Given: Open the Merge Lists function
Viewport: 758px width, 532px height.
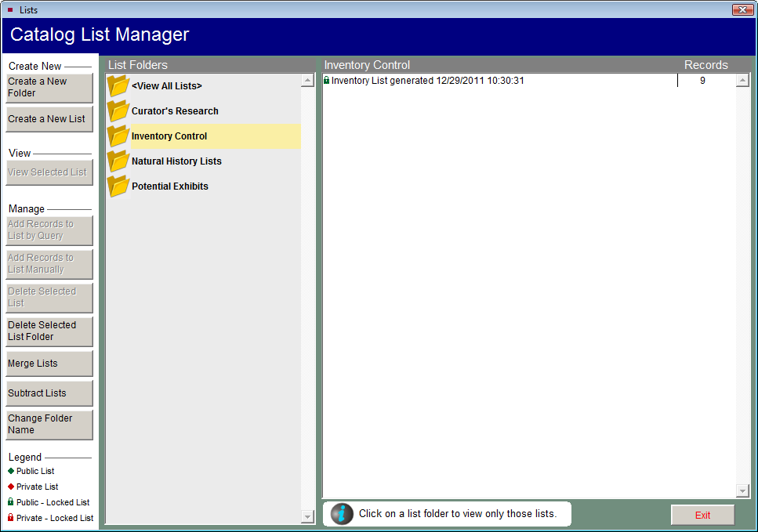Looking at the screenshot, I should coord(49,364).
